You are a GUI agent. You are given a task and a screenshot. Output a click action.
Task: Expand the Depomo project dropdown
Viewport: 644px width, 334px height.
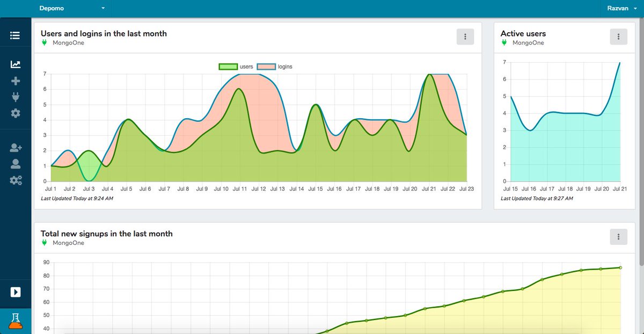pyautogui.click(x=72, y=9)
